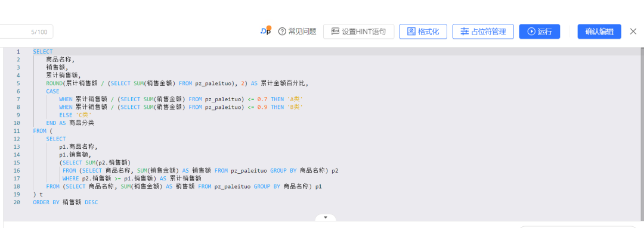Click 0.9 value on line 8
Screen dimensions: 644x228
click(x=262, y=107)
